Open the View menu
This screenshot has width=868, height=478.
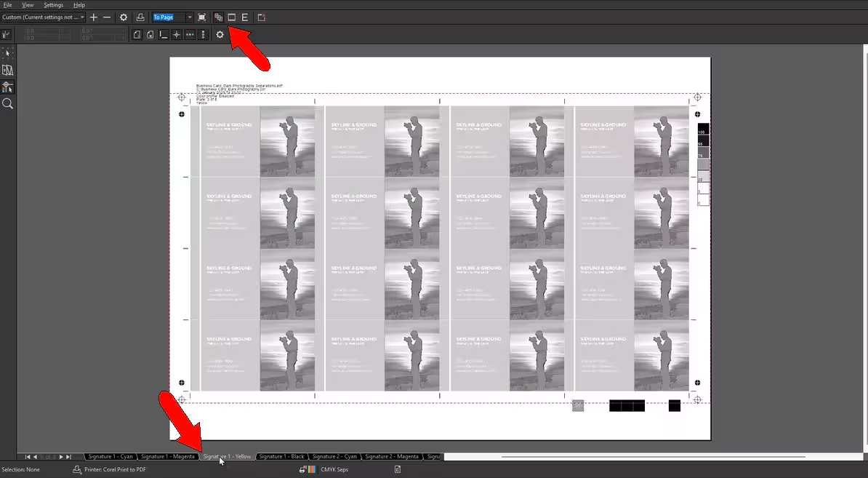click(x=28, y=5)
